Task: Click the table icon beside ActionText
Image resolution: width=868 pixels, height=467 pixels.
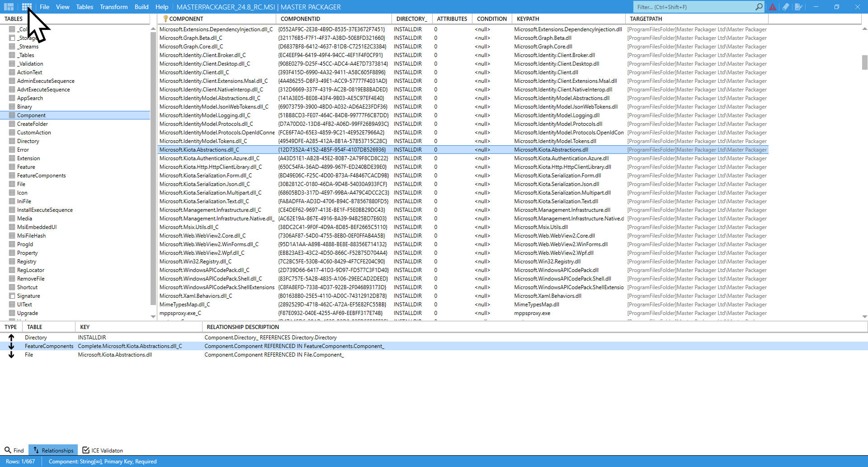Action: [x=12, y=72]
